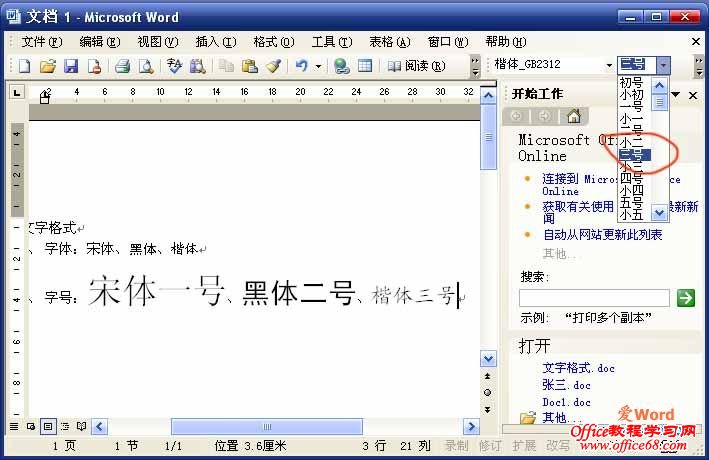Open recent file 张三.doc

566,385
